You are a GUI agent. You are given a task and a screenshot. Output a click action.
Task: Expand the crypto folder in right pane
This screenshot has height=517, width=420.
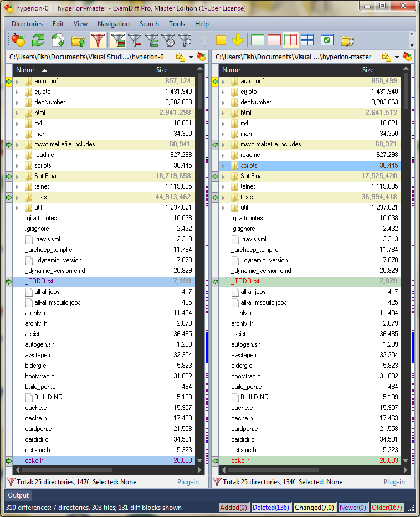point(223,92)
